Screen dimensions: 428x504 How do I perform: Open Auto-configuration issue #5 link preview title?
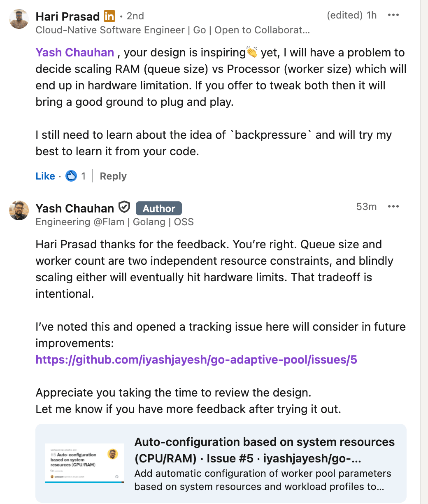point(264,450)
